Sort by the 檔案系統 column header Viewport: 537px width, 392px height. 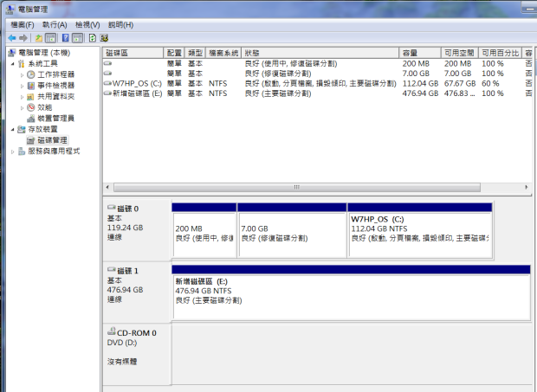coord(223,53)
